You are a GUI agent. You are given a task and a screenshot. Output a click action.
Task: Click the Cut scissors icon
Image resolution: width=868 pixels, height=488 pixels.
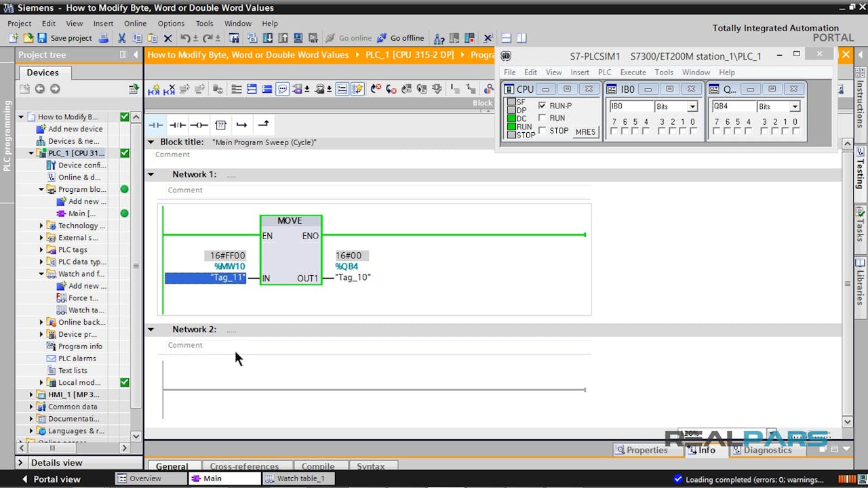click(122, 38)
